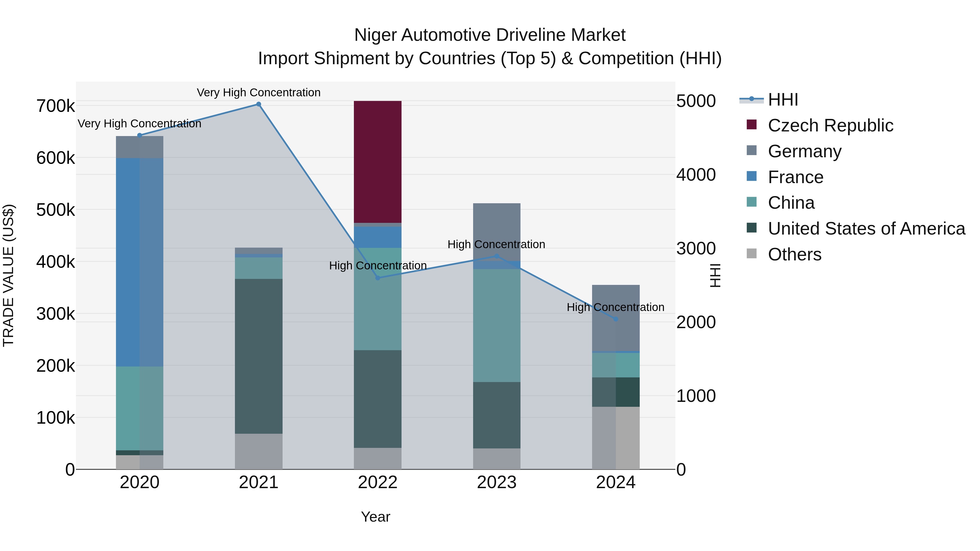Click the United States segment in 2023 bar
This screenshot has width=980, height=551.
497,415
